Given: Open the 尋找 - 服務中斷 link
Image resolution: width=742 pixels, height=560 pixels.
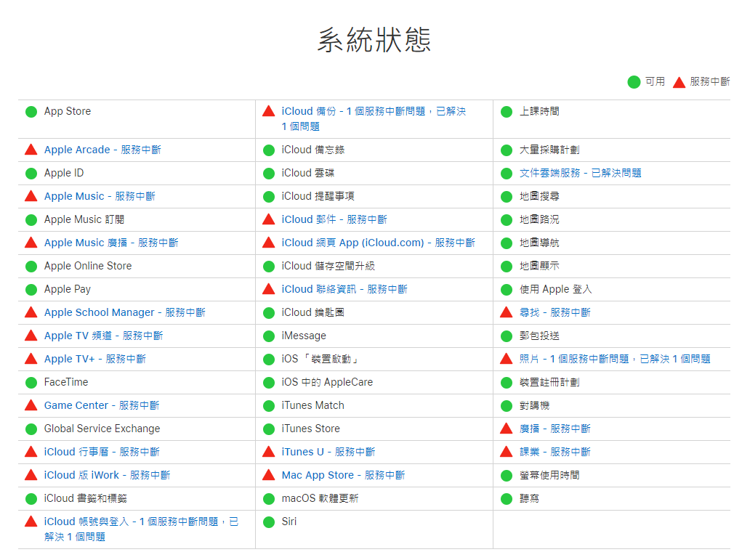Looking at the screenshot, I should point(555,312).
